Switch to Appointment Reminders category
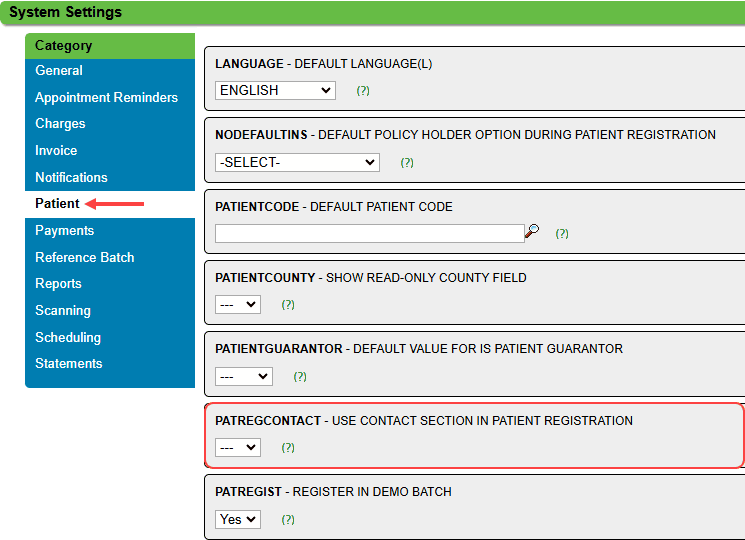Screen dimensions: 745x540 click(x=106, y=98)
